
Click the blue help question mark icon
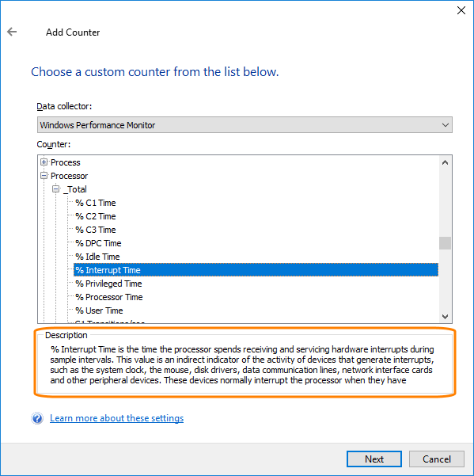coord(37,418)
